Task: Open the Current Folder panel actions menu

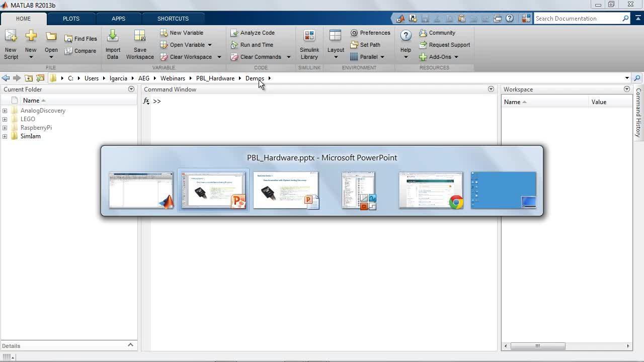Action: 131,89
